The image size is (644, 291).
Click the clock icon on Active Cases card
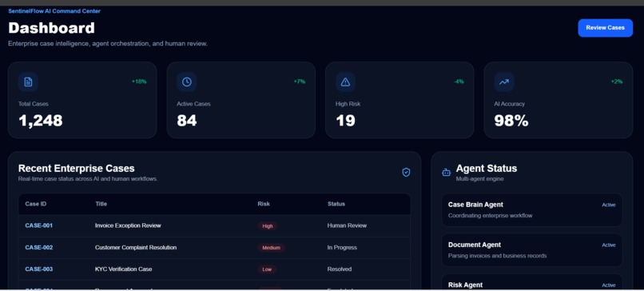187,82
